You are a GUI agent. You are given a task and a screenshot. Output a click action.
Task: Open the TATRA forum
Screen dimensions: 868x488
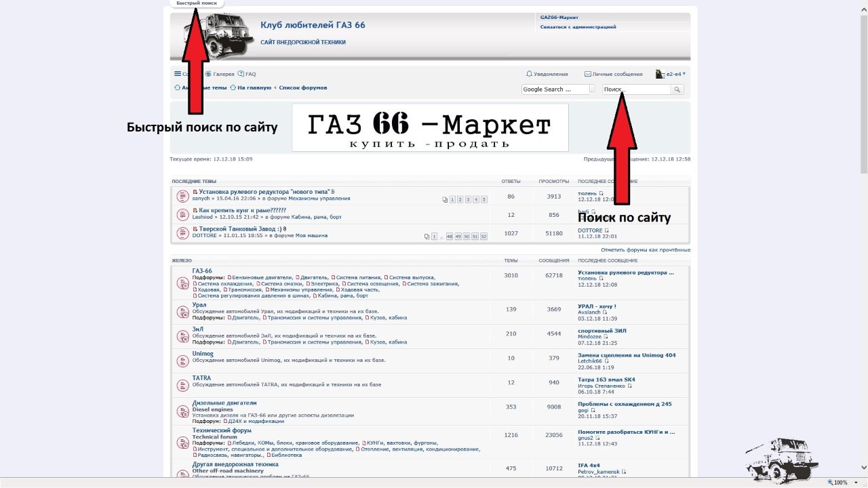click(x=201, y=378)
